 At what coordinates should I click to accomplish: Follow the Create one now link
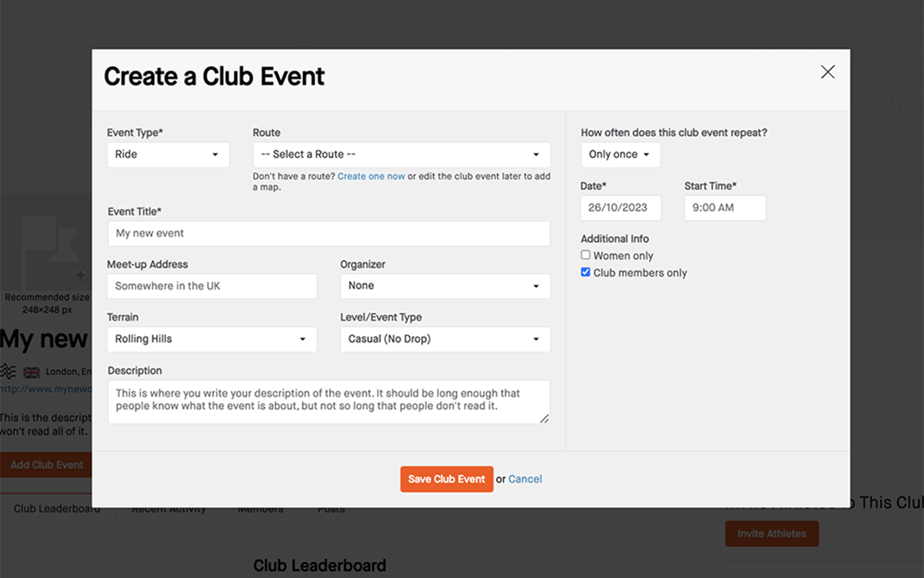[371, 176]
